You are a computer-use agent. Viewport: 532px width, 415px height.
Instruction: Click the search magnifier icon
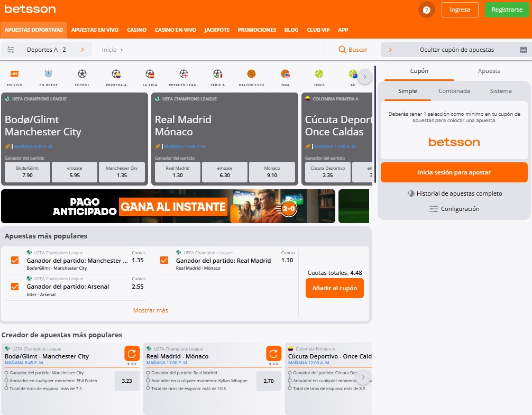pos(342,50)
